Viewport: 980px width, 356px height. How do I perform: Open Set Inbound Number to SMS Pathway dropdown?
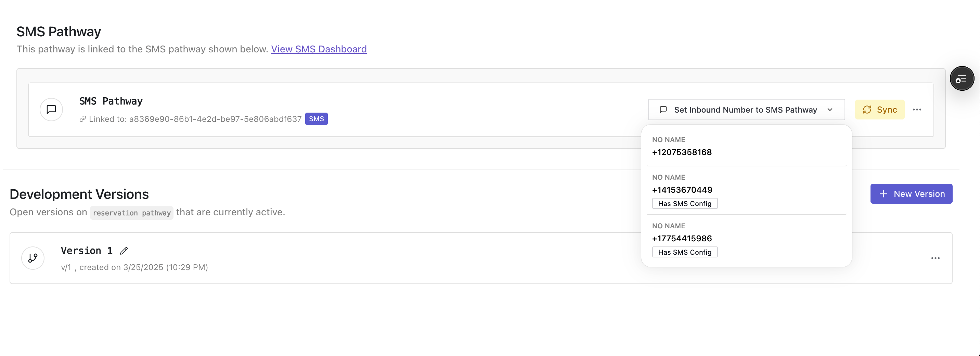746,110
